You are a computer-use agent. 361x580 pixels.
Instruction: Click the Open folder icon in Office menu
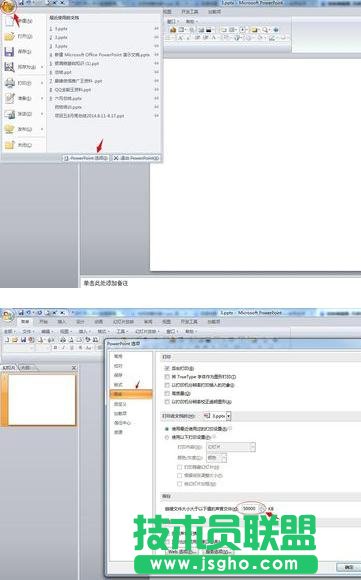point(10,36)
